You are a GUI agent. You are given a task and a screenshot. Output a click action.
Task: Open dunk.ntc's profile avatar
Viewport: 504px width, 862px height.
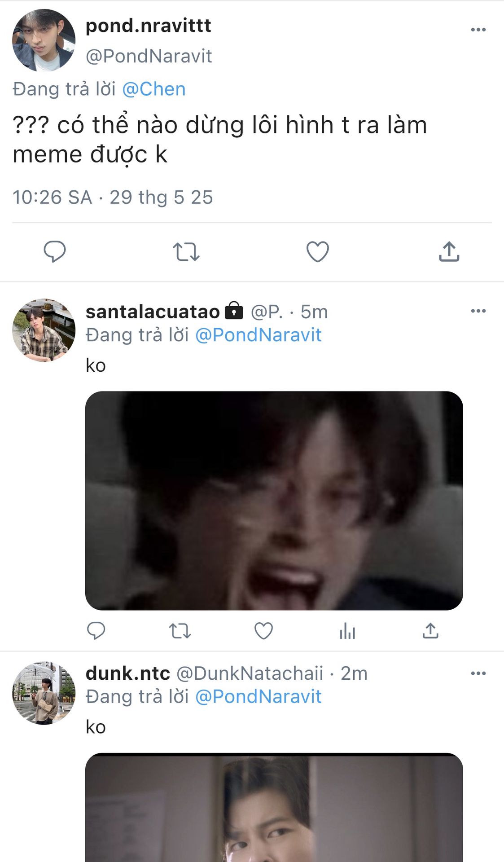click(44, 693)
